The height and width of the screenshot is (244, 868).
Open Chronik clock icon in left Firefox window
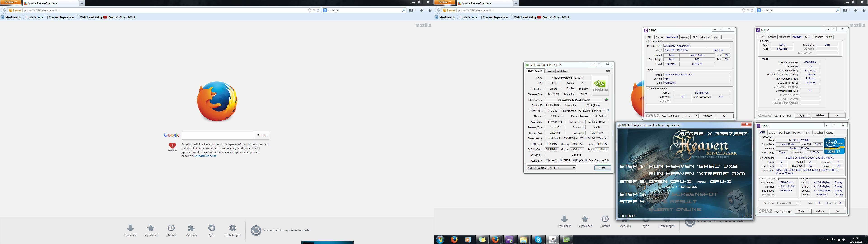(x=171, y=228)
